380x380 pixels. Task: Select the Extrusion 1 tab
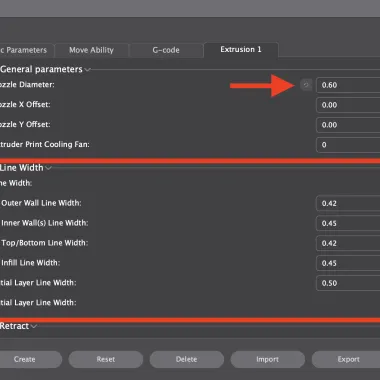[x=241, y=50]
